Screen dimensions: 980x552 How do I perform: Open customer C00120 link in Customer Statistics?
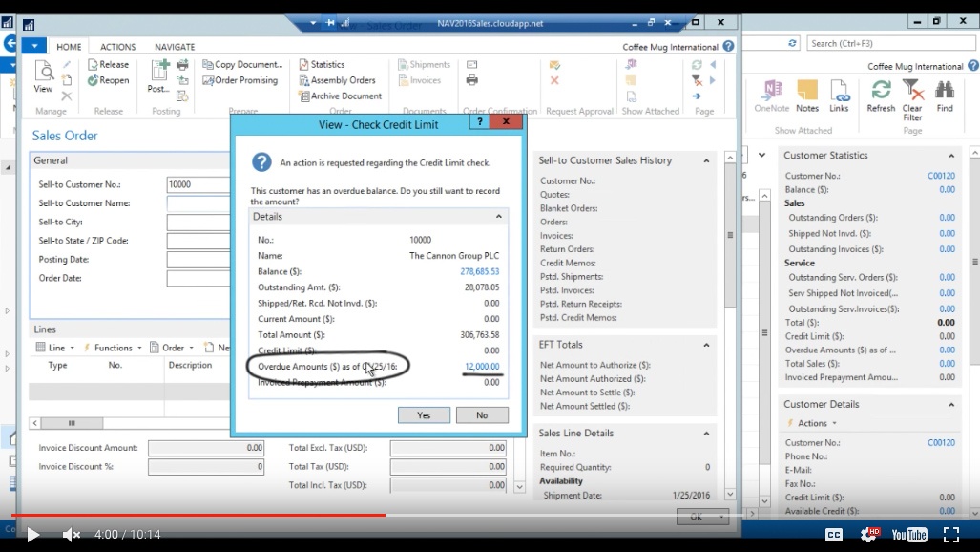[941, 176]
